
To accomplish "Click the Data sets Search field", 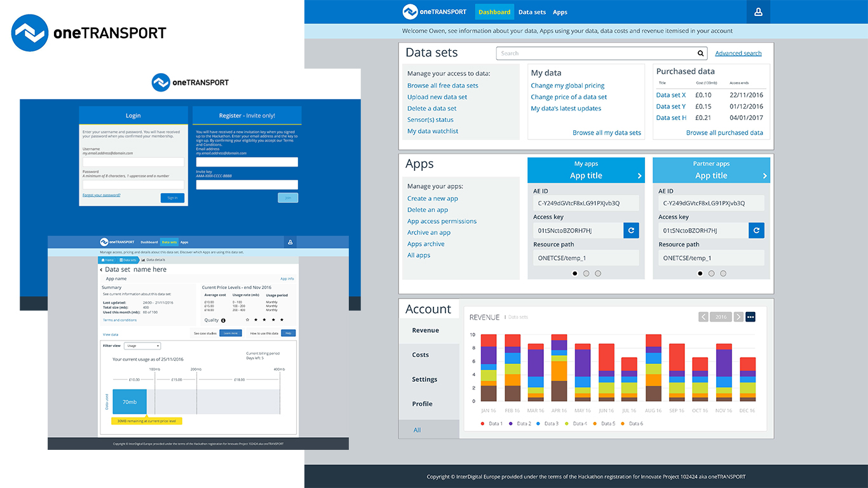I will tap(602, 53).
